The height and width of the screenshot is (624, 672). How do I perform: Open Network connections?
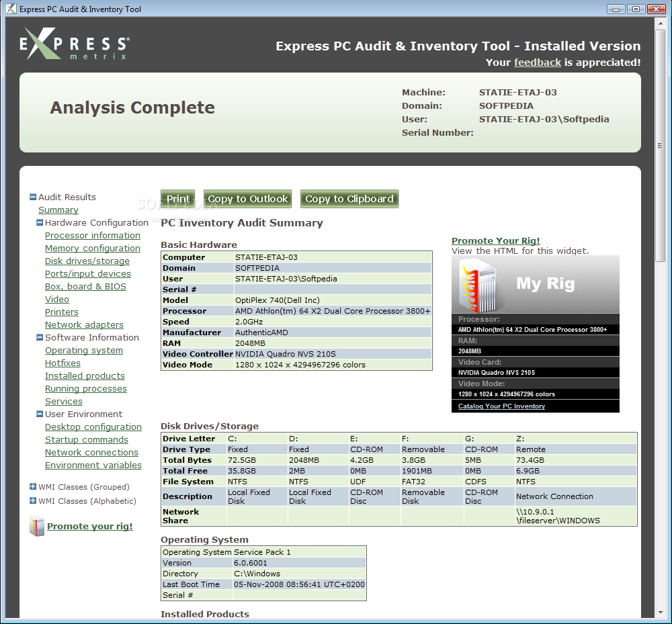point(91,453)
